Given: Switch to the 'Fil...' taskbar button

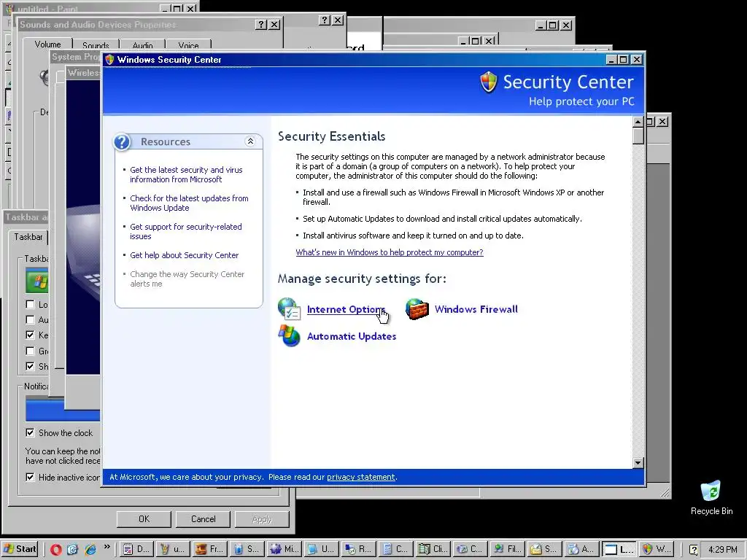Looking at the screenshot, I should [x=506, y=549].
